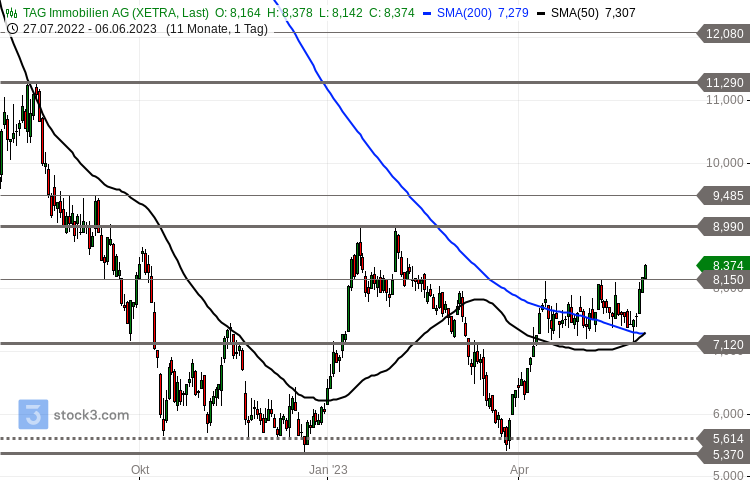Viewport: 750px width, 480px height.
Task: Click the 11,000 price axis value
Action: tap(725, 100)
